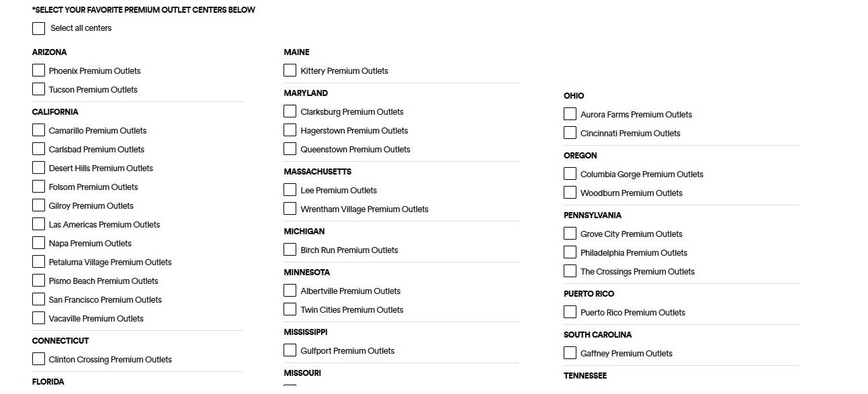Tick Hagerstown Premium Outlets

[290, 130]
